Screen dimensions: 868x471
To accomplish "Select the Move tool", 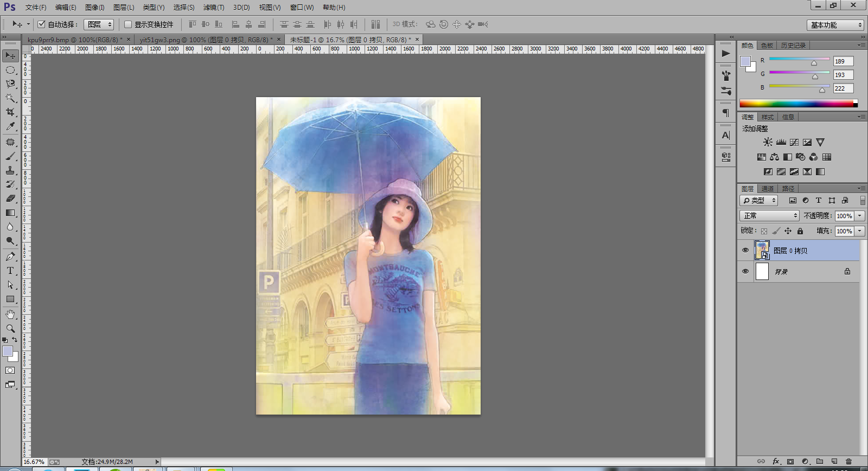I will pyautogui.click(x=10, y=55).
